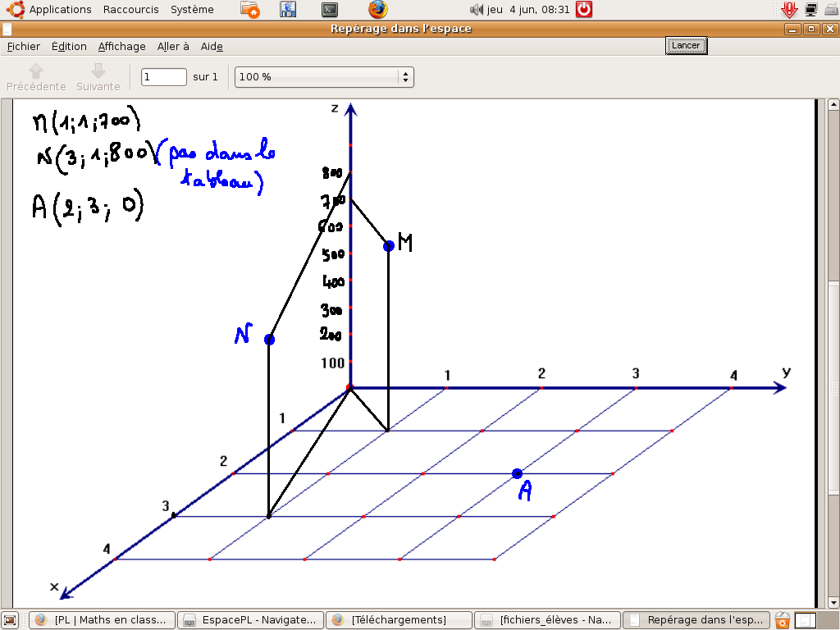This screenshot has height=630, width=840.
Task: Open the Affichage menu
Action: click(121, 47)
